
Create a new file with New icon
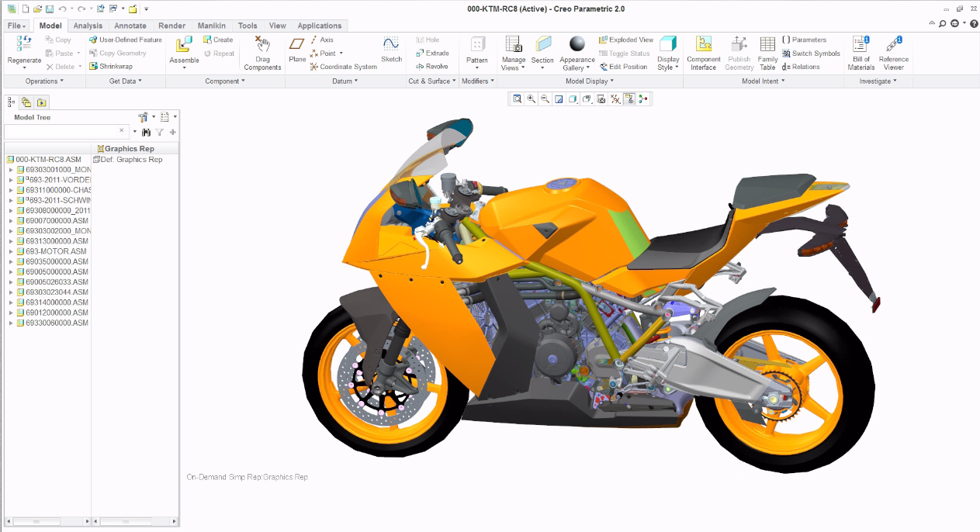click(x=25, y=9)
